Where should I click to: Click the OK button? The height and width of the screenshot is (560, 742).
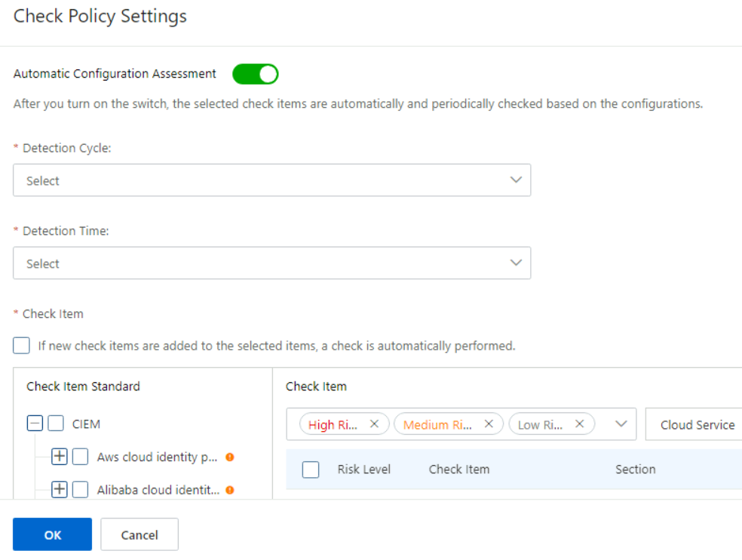[x=52, y=534]
